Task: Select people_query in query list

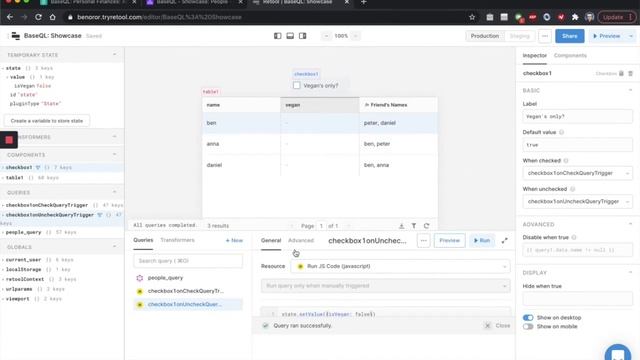Action: (x=165, y=278)
